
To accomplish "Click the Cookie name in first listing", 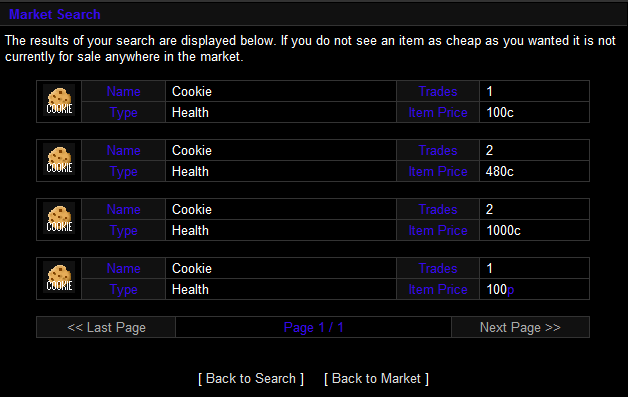I will 191,91.
